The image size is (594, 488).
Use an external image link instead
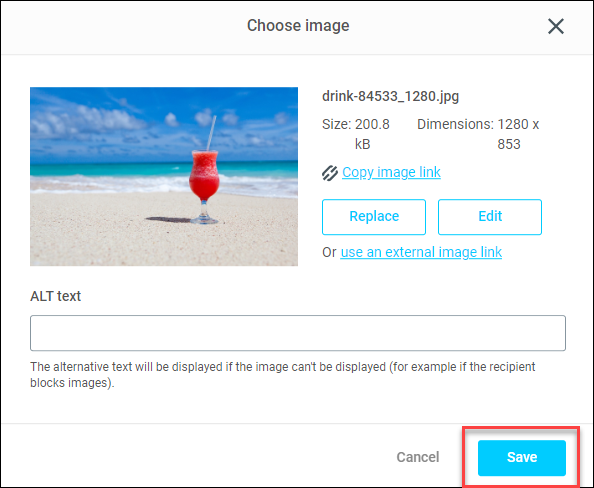[421, 252]
